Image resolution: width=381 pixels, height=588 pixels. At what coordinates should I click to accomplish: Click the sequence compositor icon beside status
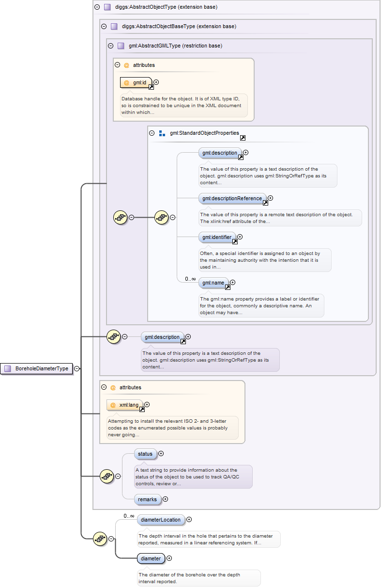click(x=107, y=476)
